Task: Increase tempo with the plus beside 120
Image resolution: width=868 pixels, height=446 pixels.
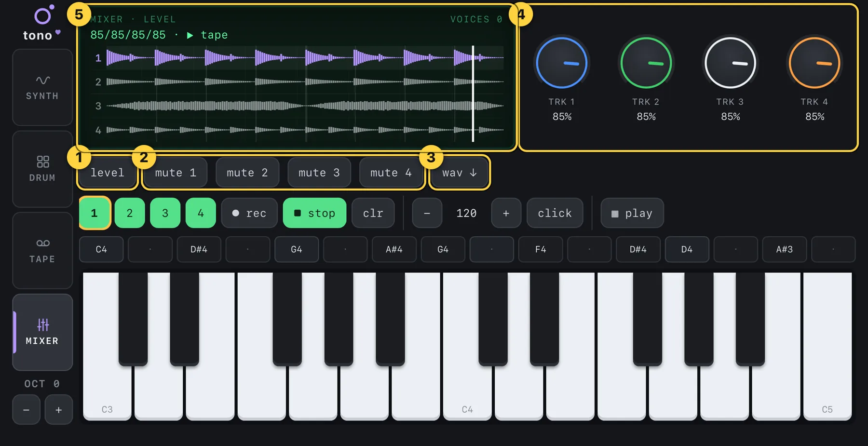Action: [506, 213]
